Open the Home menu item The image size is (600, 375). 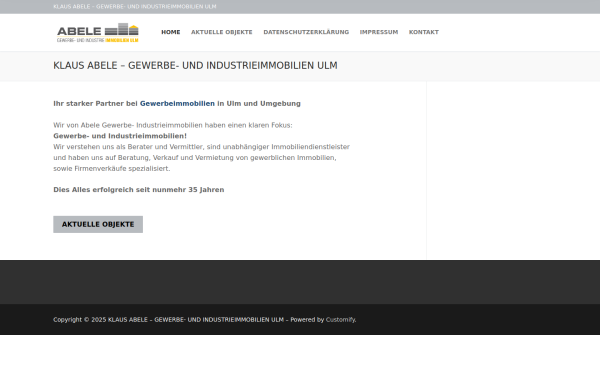click(171, 32)
